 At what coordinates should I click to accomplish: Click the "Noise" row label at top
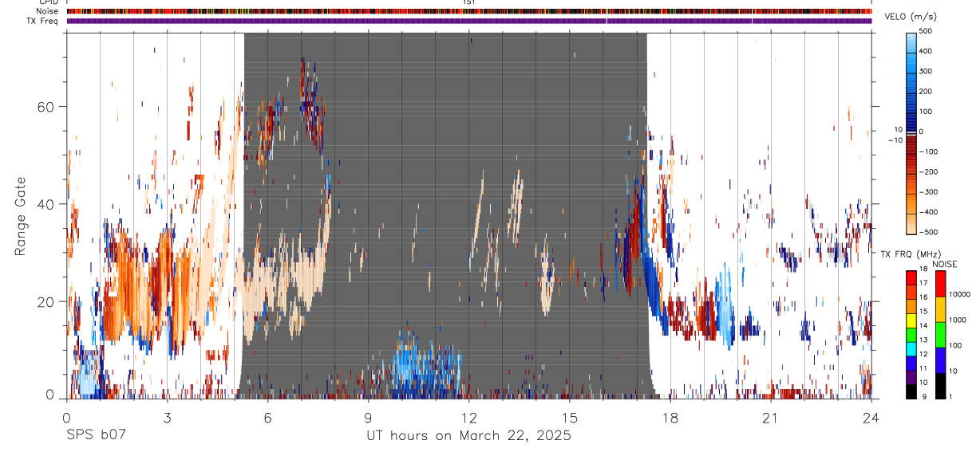(x=49, y=11)
